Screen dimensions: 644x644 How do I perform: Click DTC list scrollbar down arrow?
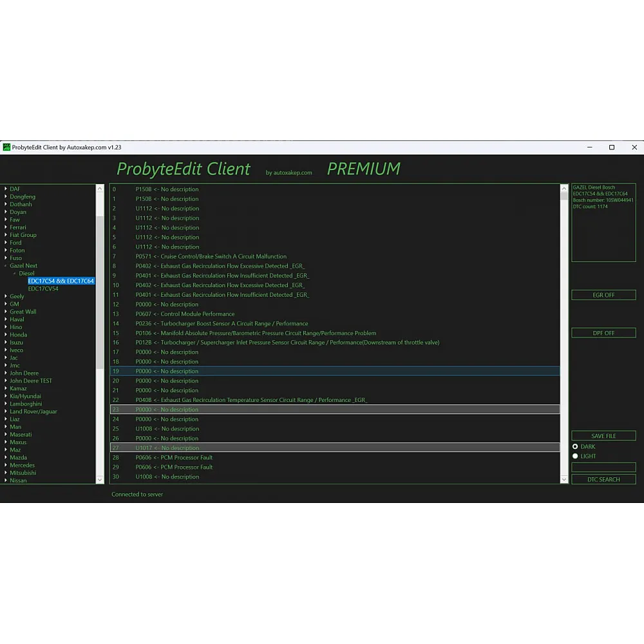pyautogui.click(x=564, y=479)
